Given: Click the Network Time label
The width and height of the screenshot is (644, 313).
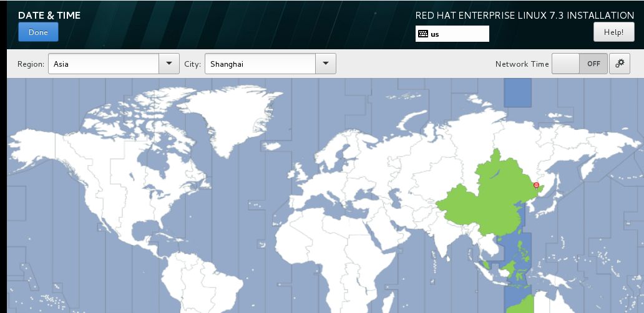Looking at the screenshot, I should coord(522,64).
